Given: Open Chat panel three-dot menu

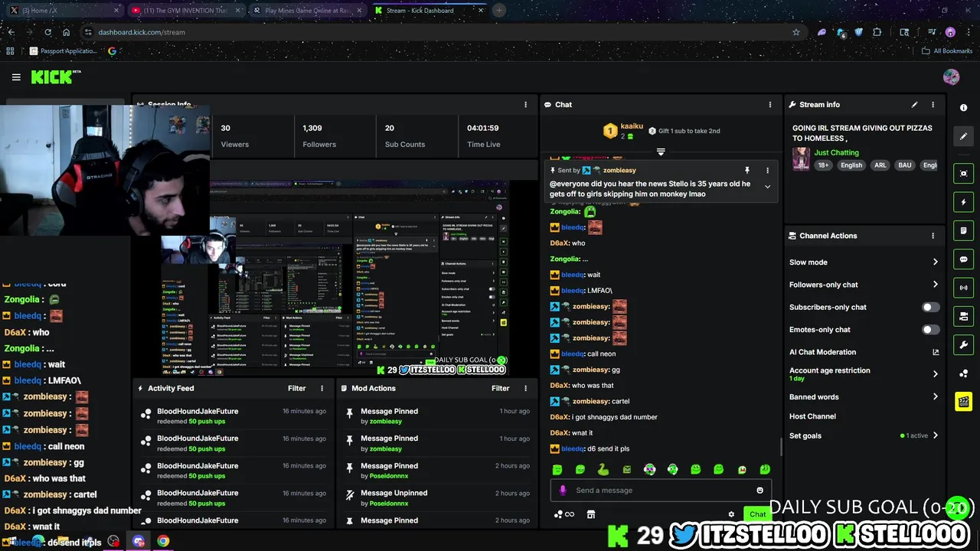Looking at the screenshot, I should tap(770, 105).
